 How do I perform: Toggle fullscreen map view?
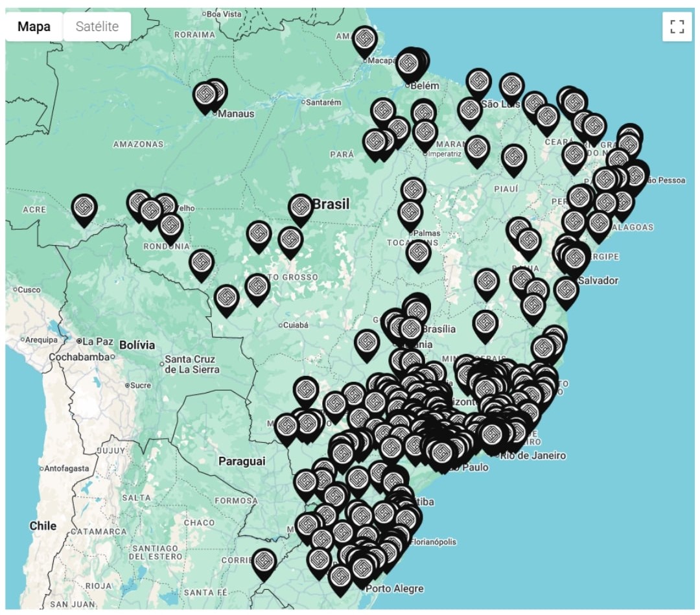(x=677, y=27)
